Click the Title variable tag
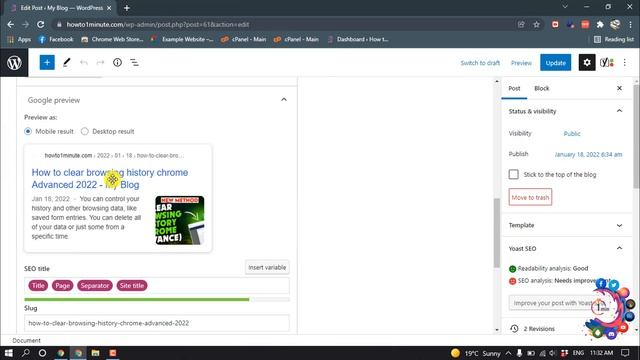The image size is (640, 360). [x=38, y=286]
